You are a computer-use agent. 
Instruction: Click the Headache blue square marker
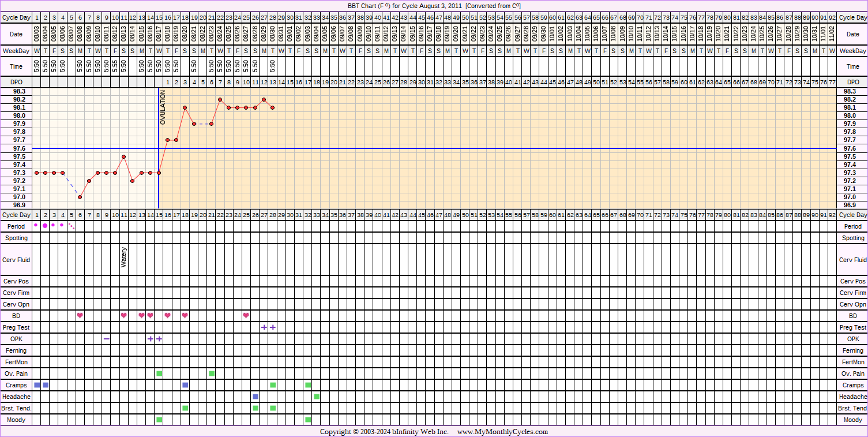coord(255,397)
